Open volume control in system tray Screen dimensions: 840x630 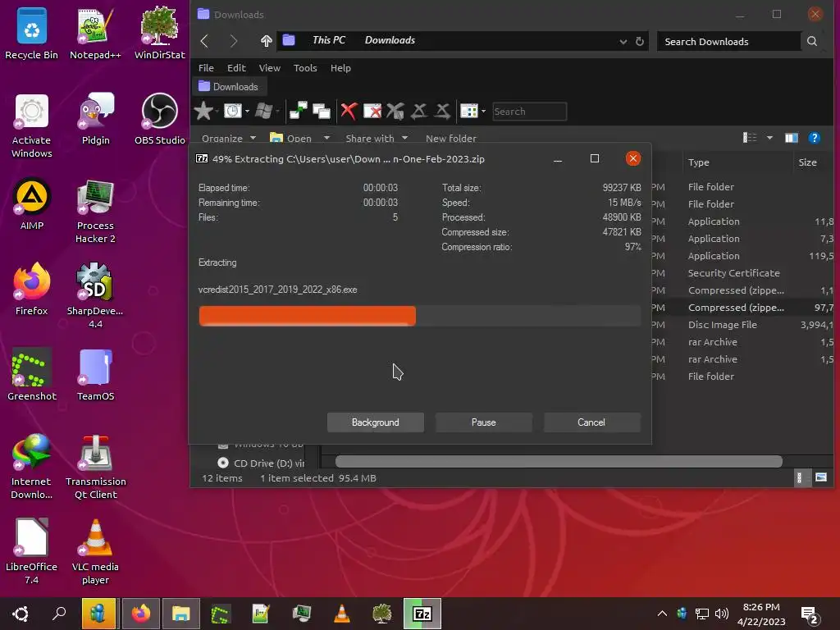point(722,614)
